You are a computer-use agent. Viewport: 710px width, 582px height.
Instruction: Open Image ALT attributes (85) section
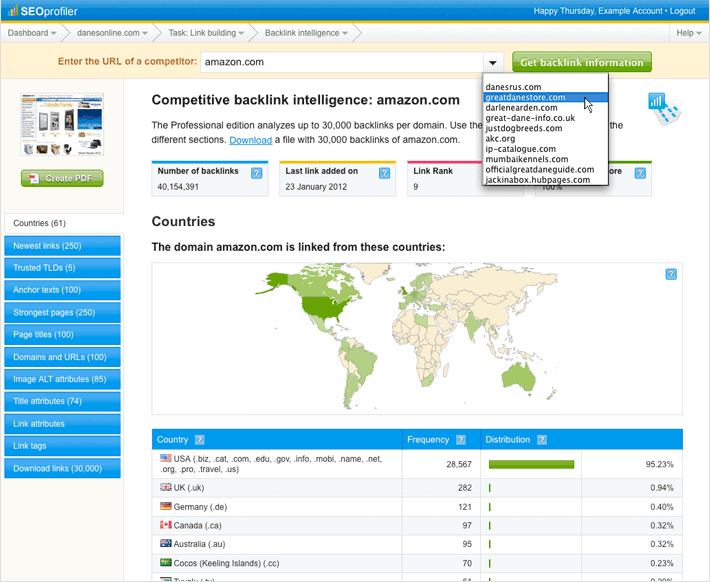point(62,379)
